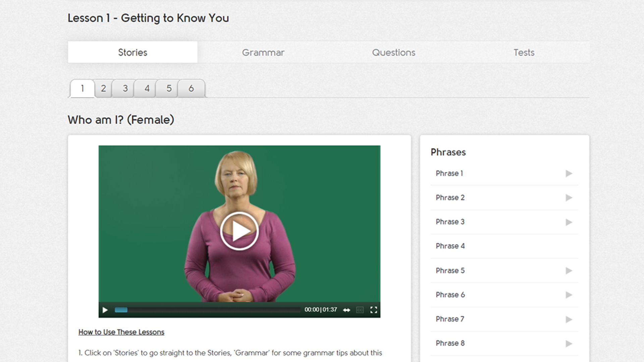Image resolution: width=644 pixels, height=362 pixels.
Task: Select the Phrase 2 label
Action: pos(450,197)
